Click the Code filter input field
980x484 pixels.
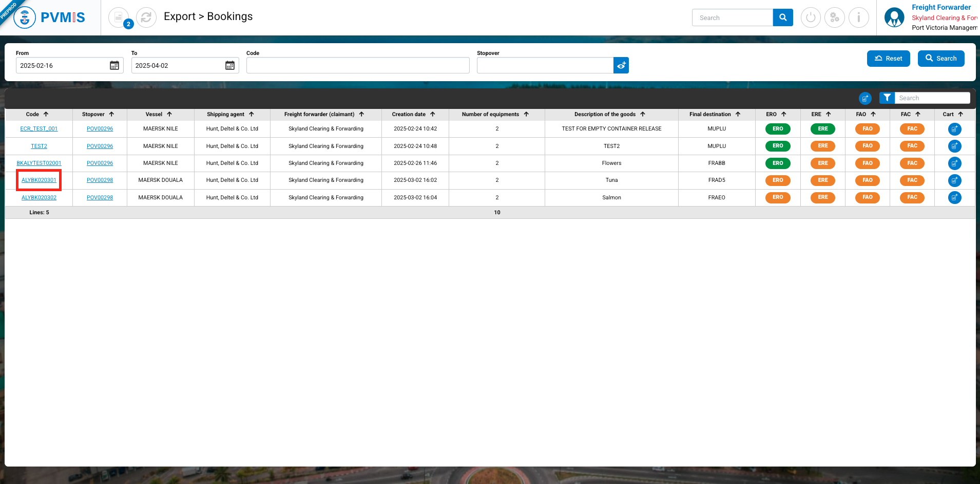(358, 65)
